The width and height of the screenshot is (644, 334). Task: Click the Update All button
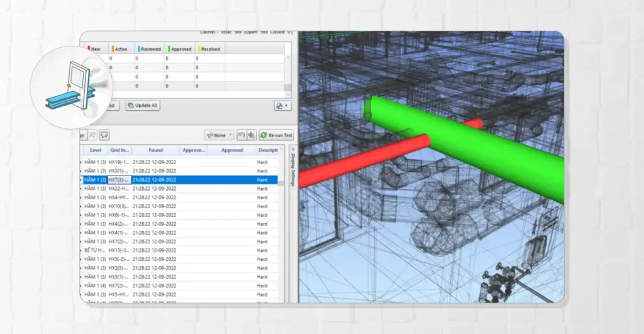click(143, 105)
